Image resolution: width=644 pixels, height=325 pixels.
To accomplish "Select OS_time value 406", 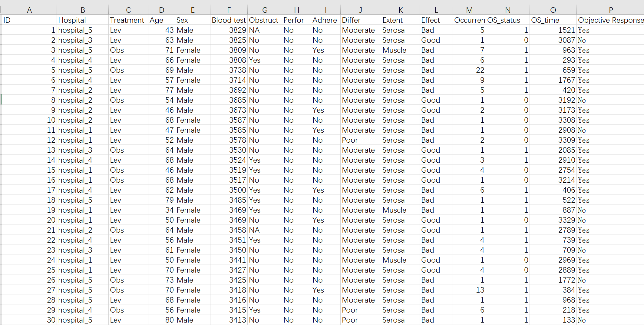I will click(553, 190).
